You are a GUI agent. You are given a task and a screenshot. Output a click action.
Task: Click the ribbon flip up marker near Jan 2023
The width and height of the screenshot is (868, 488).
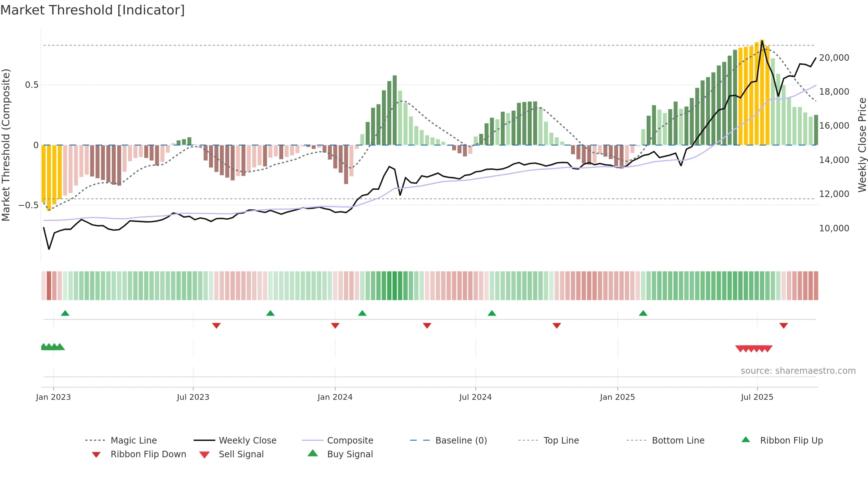[65, 313]
